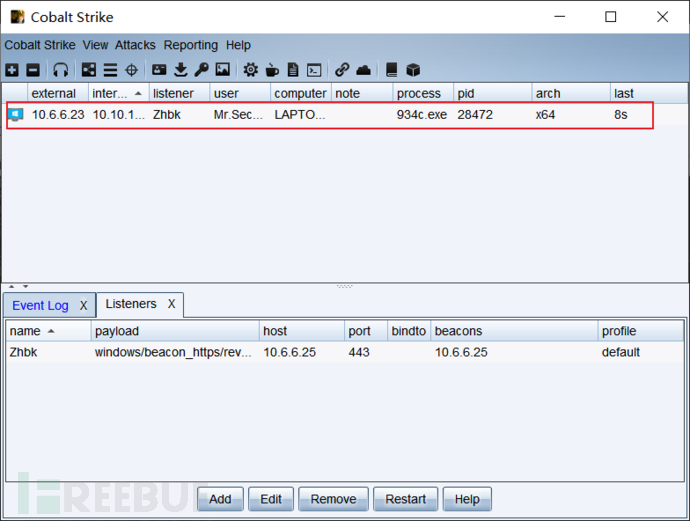The height and width of the screenshot is (521, 690).
Task: Open the help book icon
Action: pos(391,70)
